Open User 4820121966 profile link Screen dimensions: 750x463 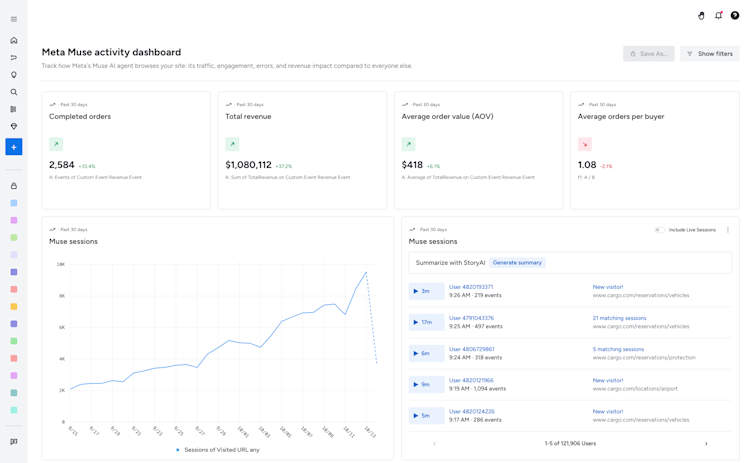click(x=471, y=380)
